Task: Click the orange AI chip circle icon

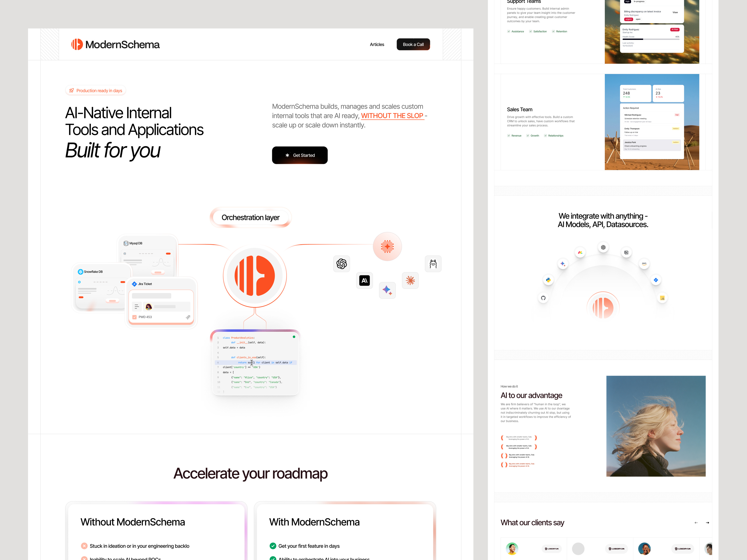Action: click(387, 246)
